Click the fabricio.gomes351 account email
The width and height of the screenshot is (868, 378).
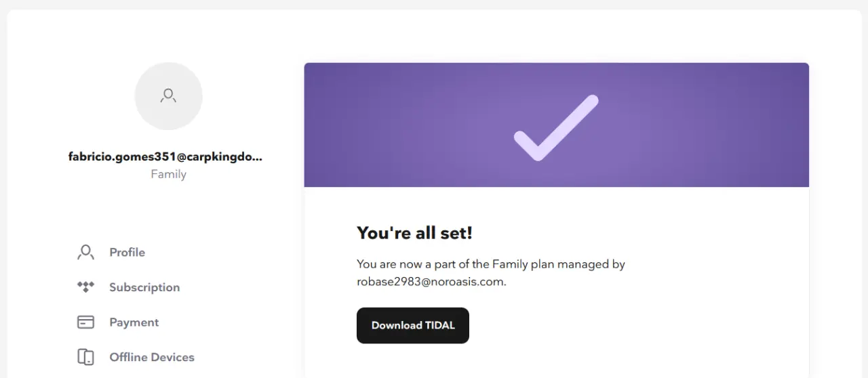165,156
